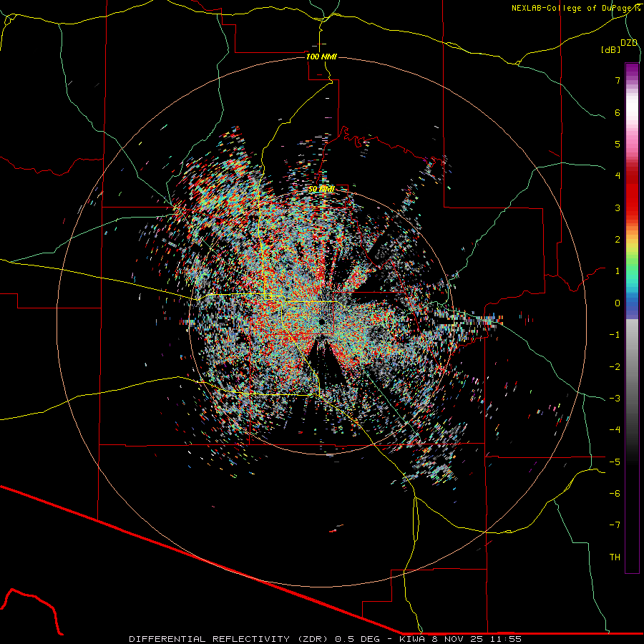Click the Differential Reflectivity caption at the bottom
This screenshot has height=644, width=644.
point(325,639)
